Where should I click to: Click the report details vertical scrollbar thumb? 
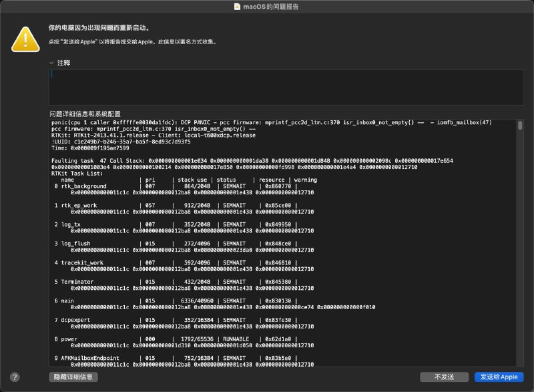tap(520, 126)
